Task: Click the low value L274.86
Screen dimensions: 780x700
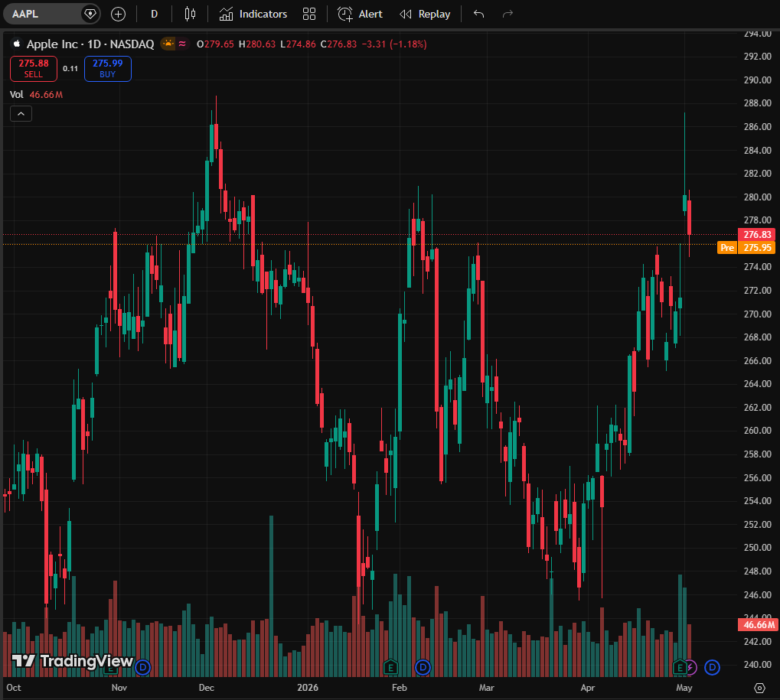Action: coord(298,44)
